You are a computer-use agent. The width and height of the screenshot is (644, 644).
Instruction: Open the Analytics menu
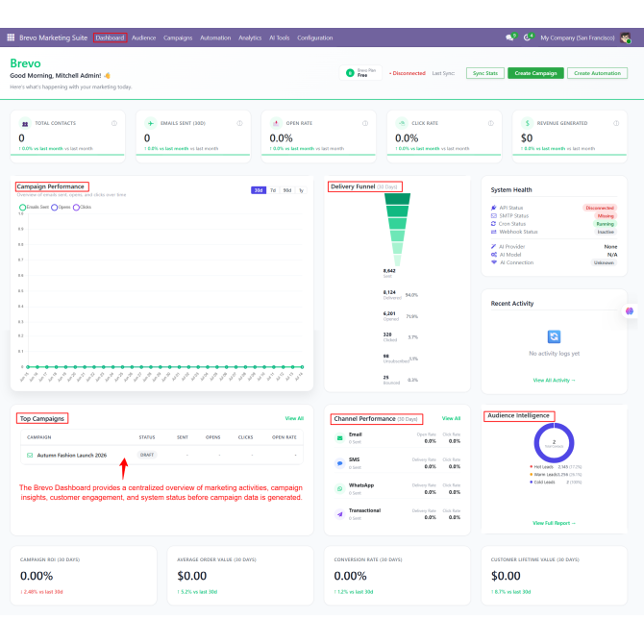click(250, 37)
